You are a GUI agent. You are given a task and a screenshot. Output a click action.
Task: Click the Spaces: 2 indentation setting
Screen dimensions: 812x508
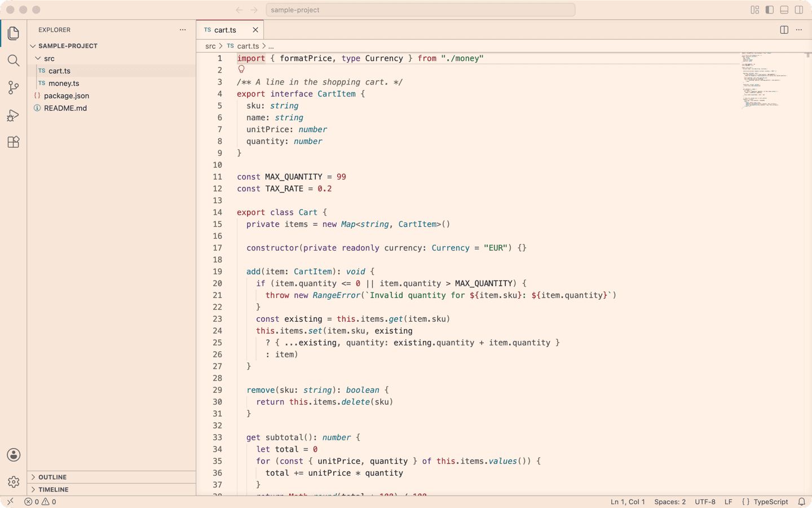coord(670,502)
